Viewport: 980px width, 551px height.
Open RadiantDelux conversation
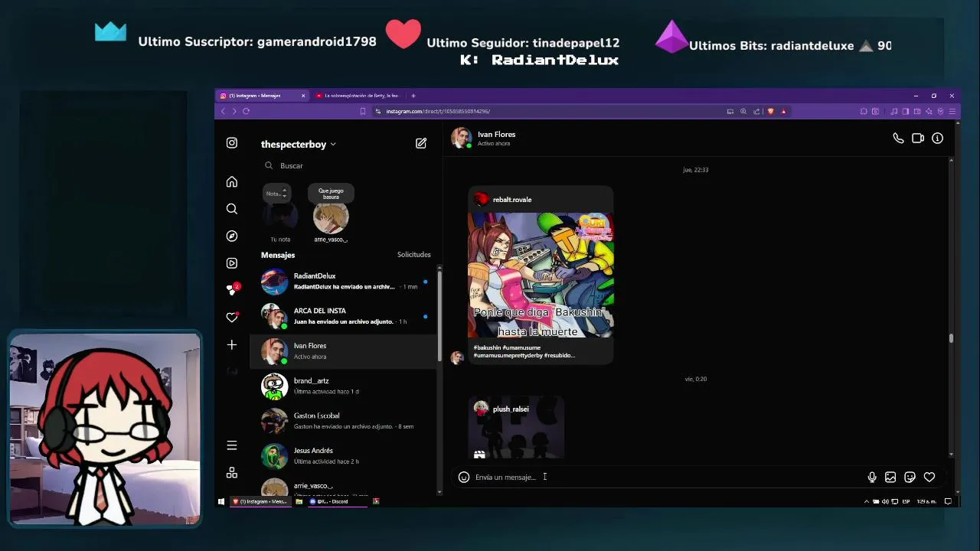345,281
